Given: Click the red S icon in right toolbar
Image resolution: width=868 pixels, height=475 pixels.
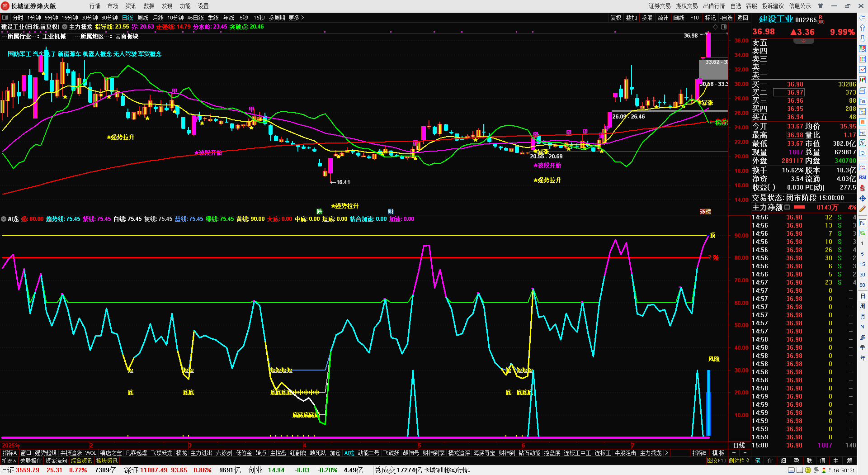Looking at the screenshot, I should (862, 188).
